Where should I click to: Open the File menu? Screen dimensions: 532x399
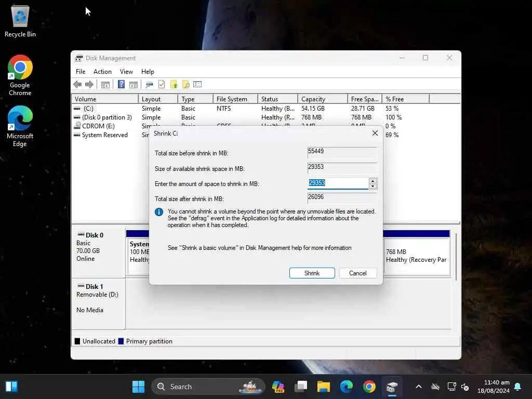pyautogui.click(x=81, y=72)
